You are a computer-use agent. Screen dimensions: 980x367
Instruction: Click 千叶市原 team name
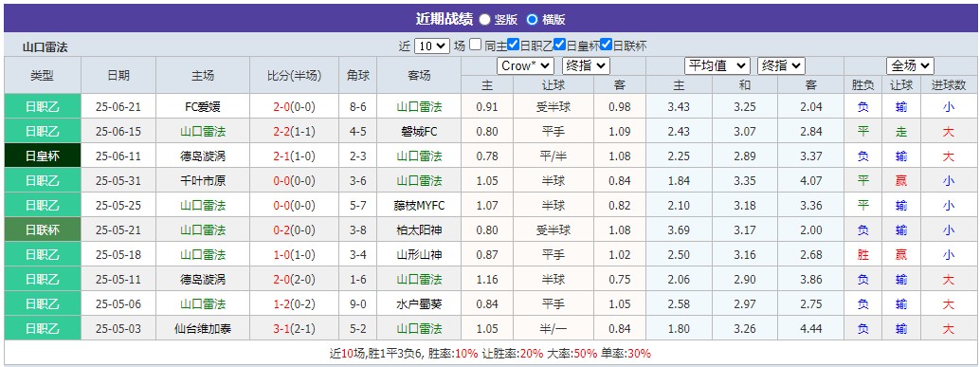[203, 181]
